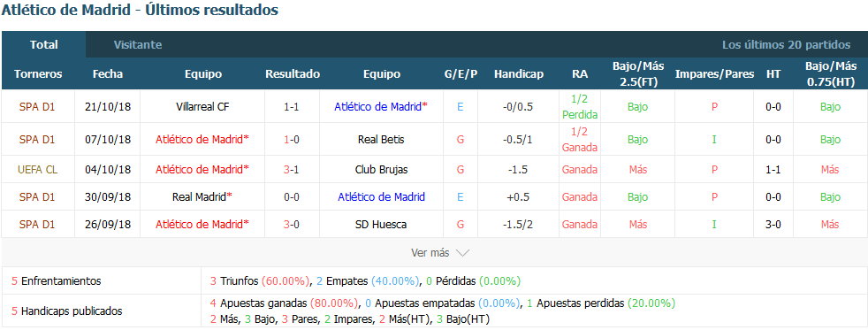The image size is (868, 330).
Task: Click UEFA CL tournament label
Action: [38, 170]
